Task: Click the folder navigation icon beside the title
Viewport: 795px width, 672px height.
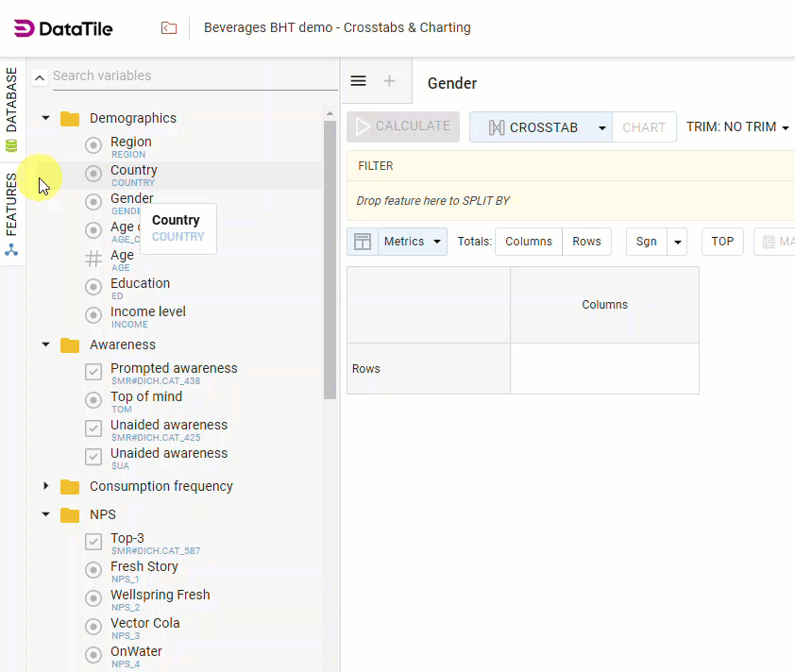Action: click(169, 28)
